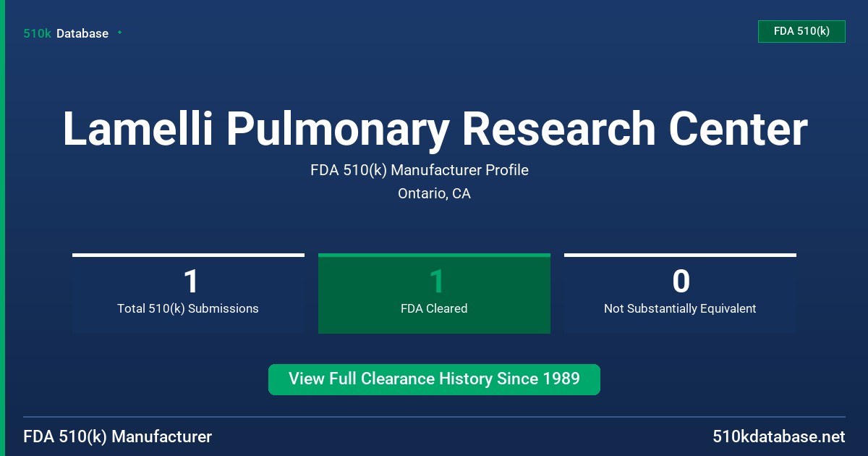Select the Total 510(k) Submissions card
This screenshot has width=868, height=456.
[188, 294]
